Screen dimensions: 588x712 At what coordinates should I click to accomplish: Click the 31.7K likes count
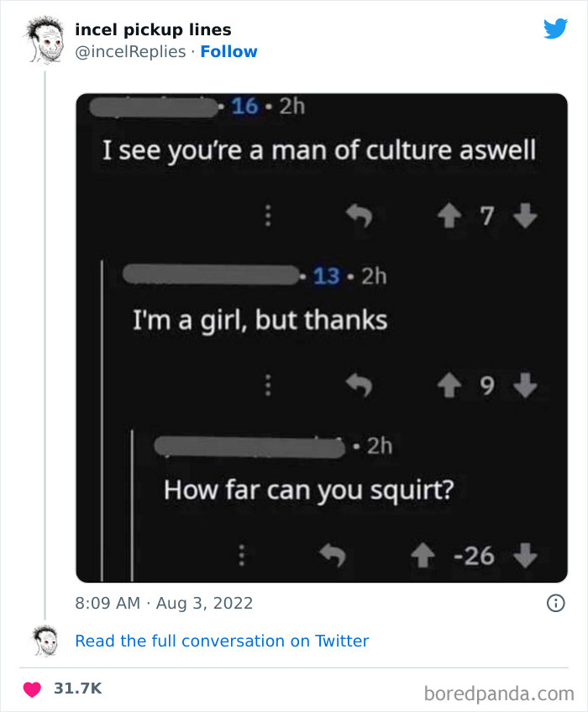click(80, 687)
